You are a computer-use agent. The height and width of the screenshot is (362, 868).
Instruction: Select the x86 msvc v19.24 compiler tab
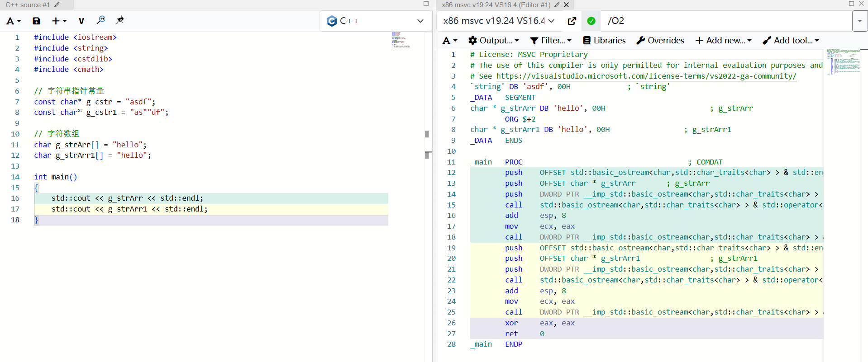coord(496,5)
